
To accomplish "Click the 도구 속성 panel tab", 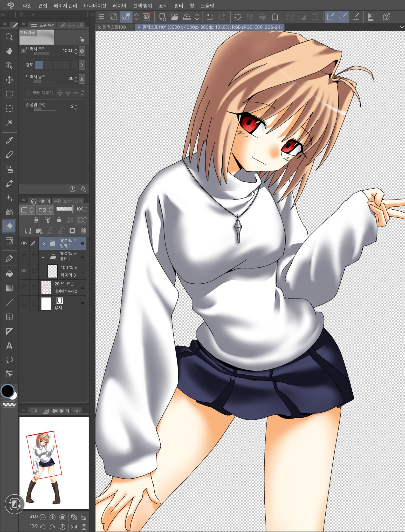I will pyautogui.click(x=43, y=25).
